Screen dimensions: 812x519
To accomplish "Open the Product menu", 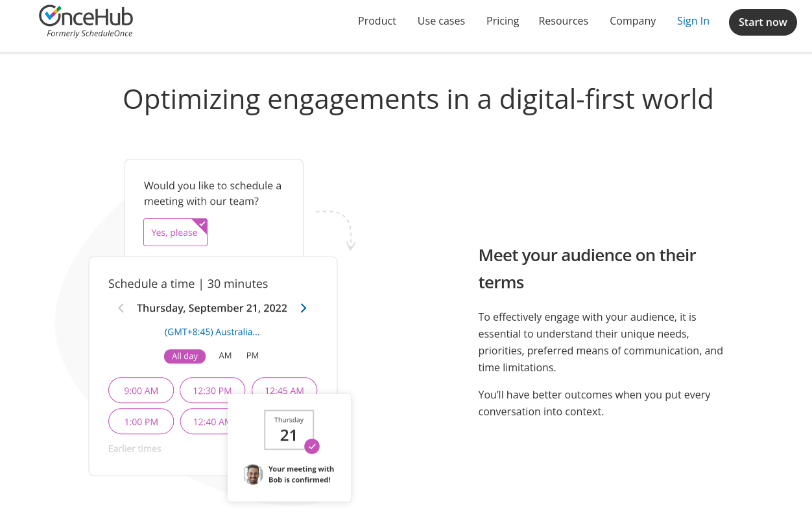I will click(x=377, y=21).
